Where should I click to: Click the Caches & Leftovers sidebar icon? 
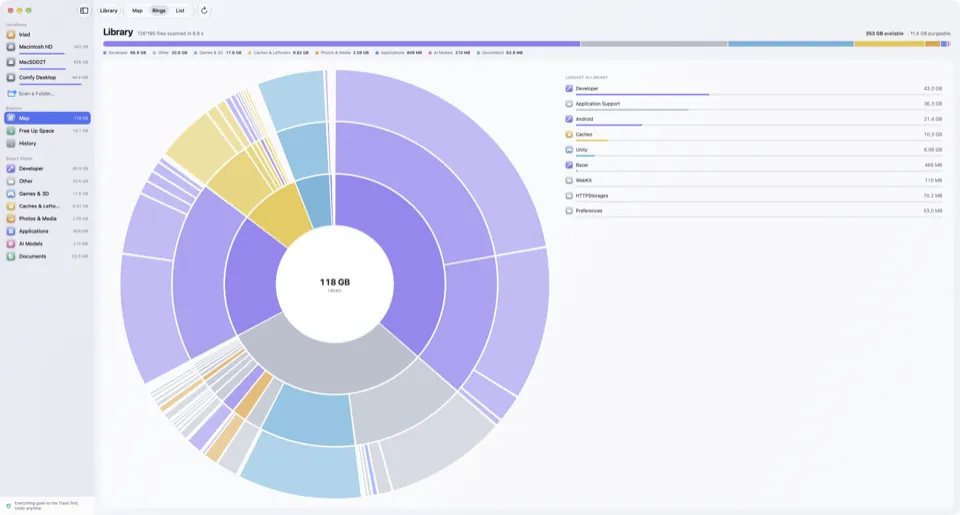[10, 206]
